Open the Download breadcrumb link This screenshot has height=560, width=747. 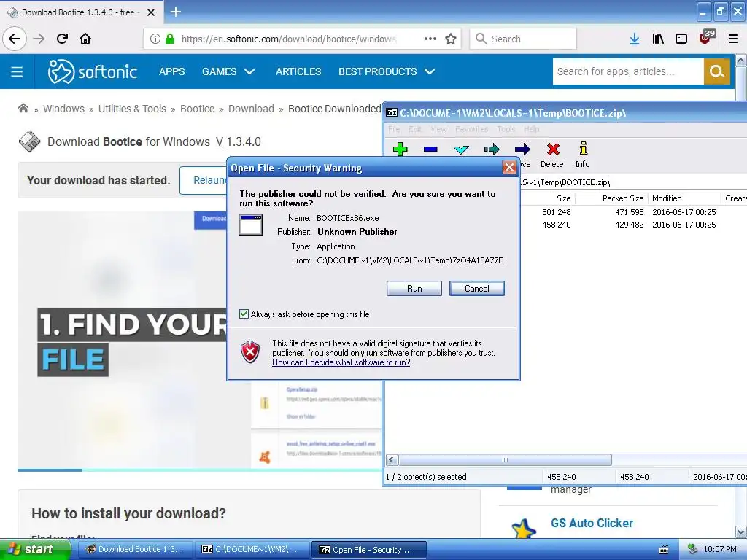pyautogui.click(x=251, y=109)
